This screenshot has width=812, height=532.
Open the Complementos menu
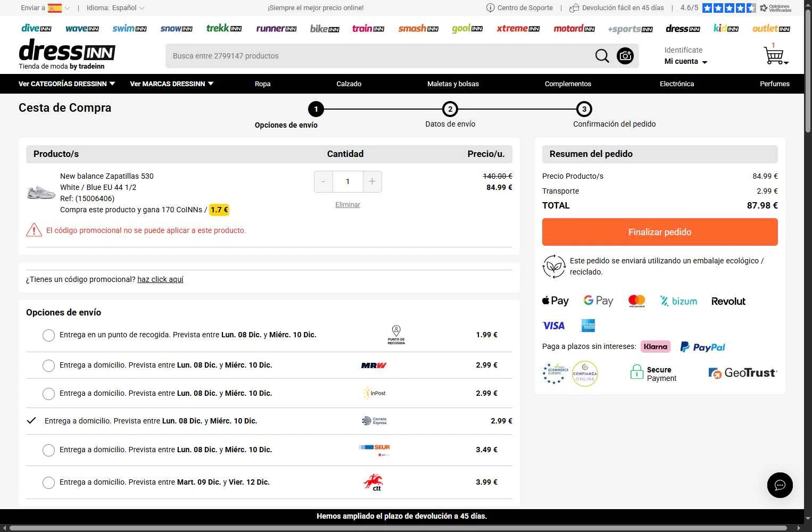coord(568,84)
